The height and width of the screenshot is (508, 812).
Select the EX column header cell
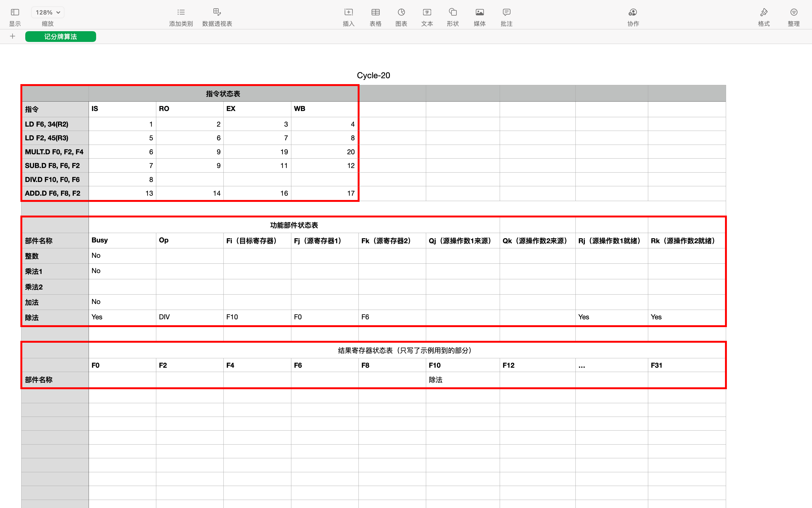pos(257,109)
